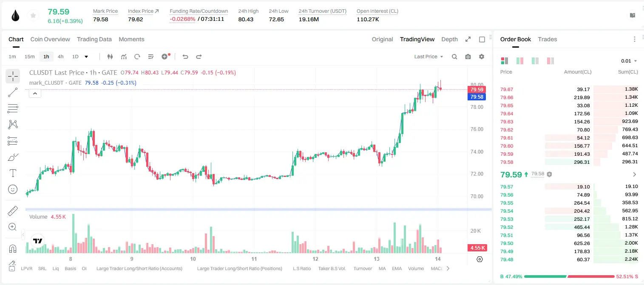
Task: Expand the 1D timeframe dropdown arrow
Action: tap(86, 57)
